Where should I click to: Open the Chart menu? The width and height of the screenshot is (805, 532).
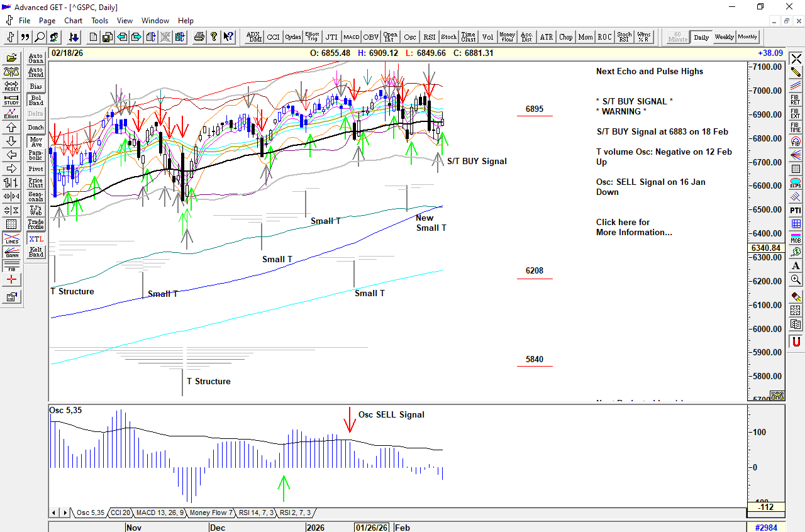(73, 21)
